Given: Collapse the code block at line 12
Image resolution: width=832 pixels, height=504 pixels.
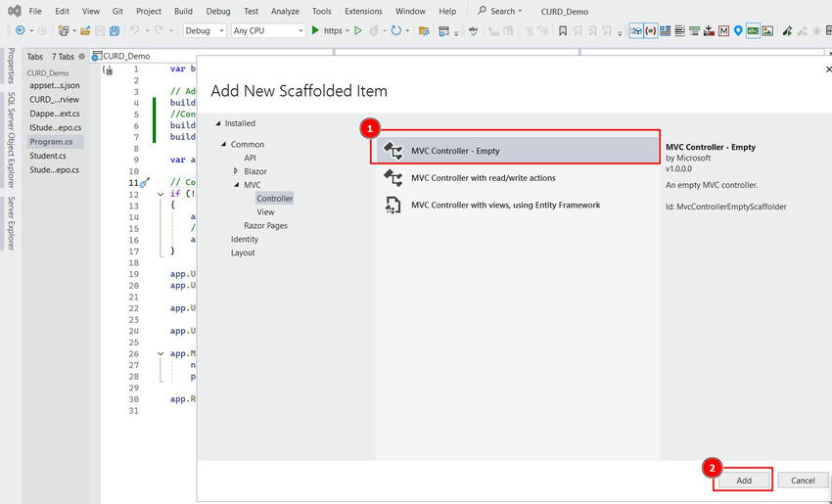Looking at the screenshot, I should (x=161, y=194).
